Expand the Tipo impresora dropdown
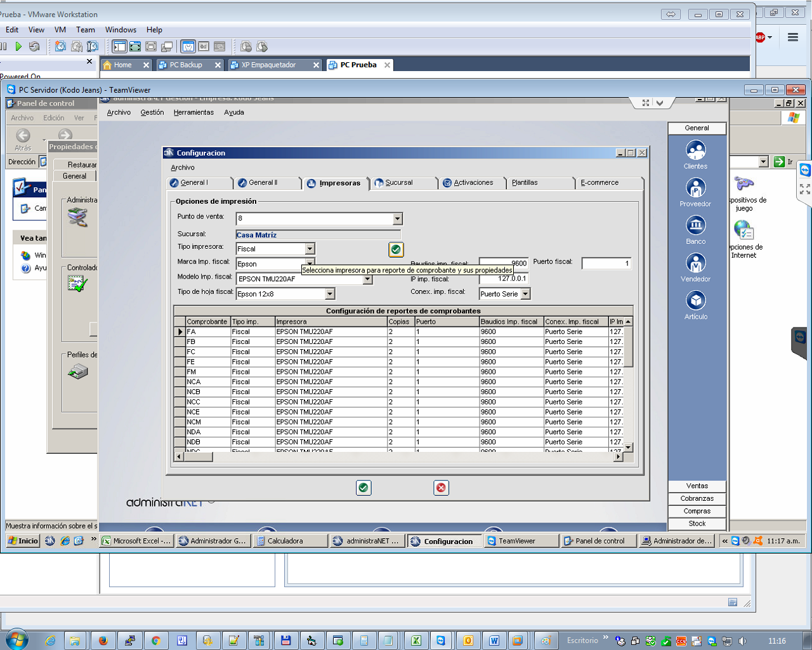Image resolution: width=812 pixels, height=650 pixels. click(x=310, y=249)
